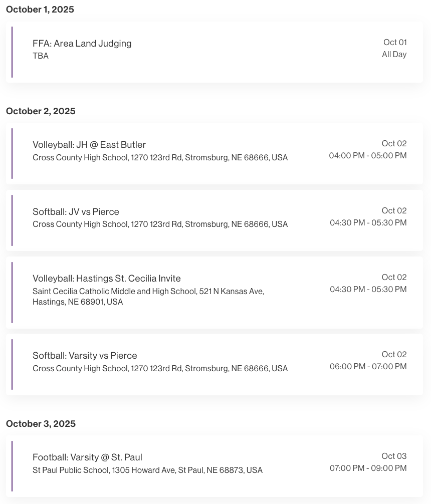Click 04:00 PM - 05:00 PM time
This screenshot has height=504, width=431.
point(368,156)
